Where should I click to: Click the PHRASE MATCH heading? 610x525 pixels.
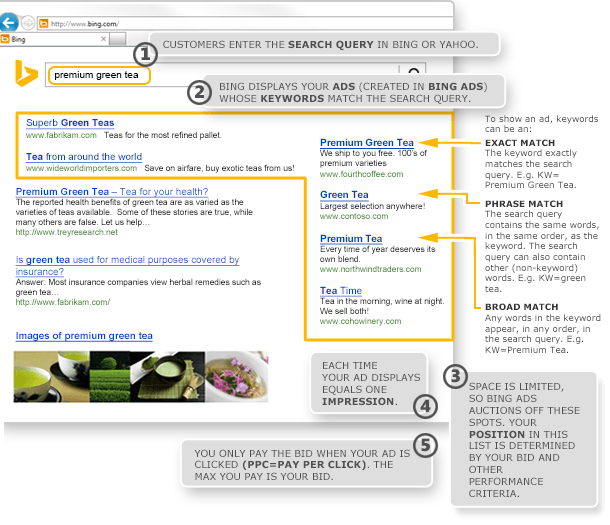tap(524, 204)
